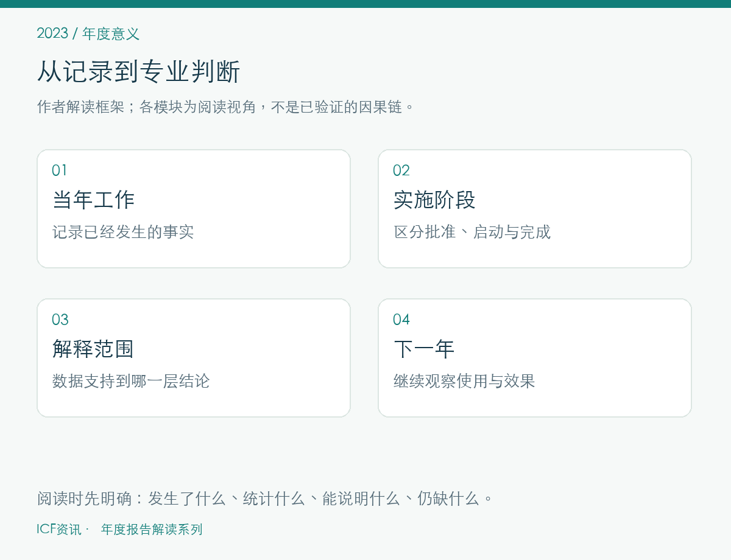Click the number '02' on second card
Screen dimensions: 731x560
pos(401,170)
